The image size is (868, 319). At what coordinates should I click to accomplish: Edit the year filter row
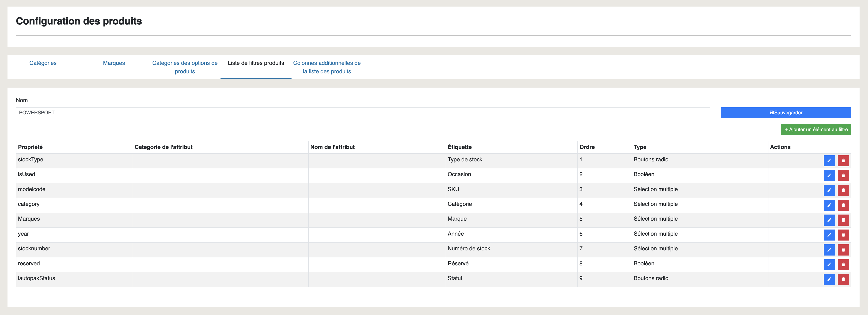click(829, 235)
